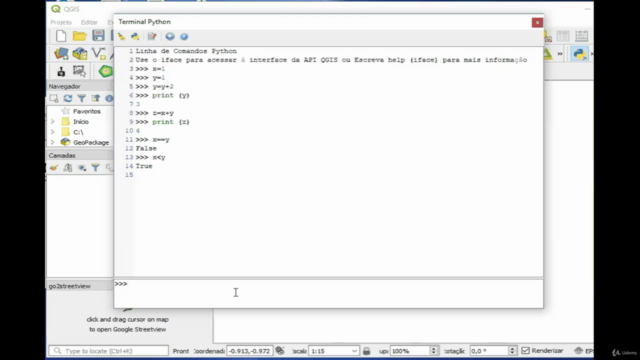Click console line 'z=x+y'
This screenshot has height=360, width=640.
point(163,113)
